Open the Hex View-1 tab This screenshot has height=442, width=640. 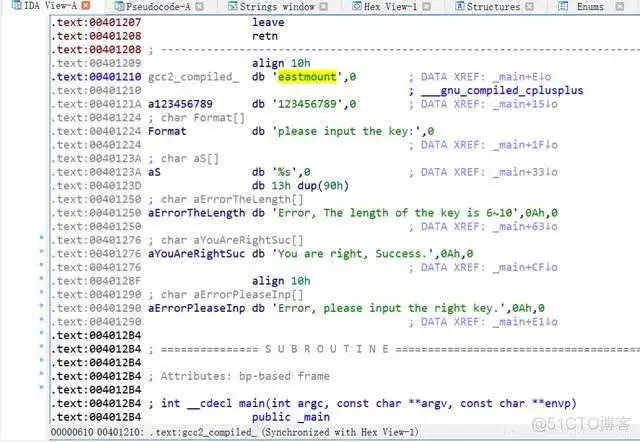point(391,6)
